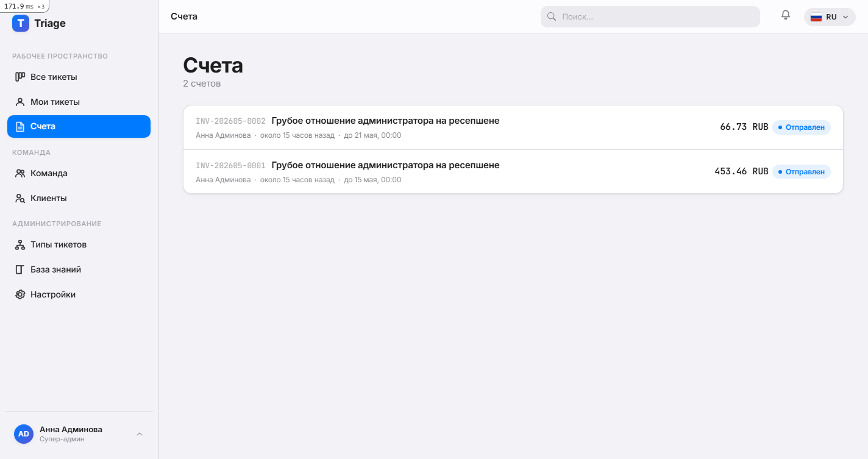The image size is (868, 459).
Task: Click the magnifier icon in search
Action: pos(552,17)
